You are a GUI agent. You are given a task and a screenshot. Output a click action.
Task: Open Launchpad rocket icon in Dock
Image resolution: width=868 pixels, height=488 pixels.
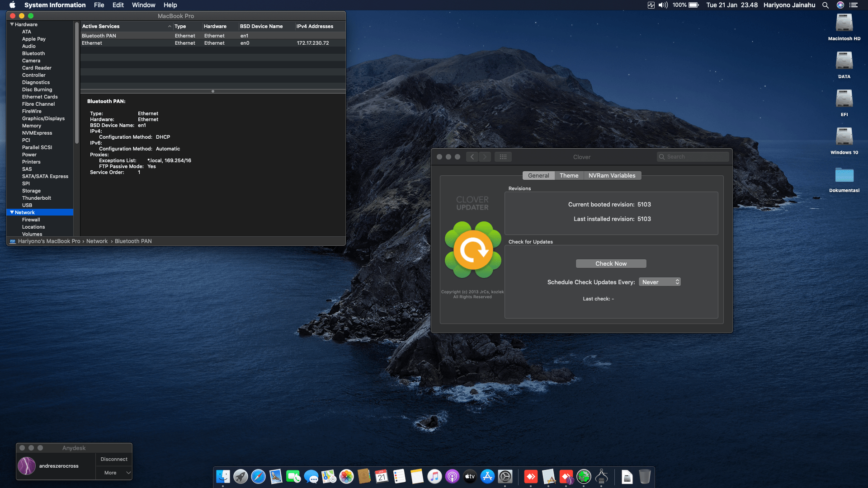tap(241, 476)
